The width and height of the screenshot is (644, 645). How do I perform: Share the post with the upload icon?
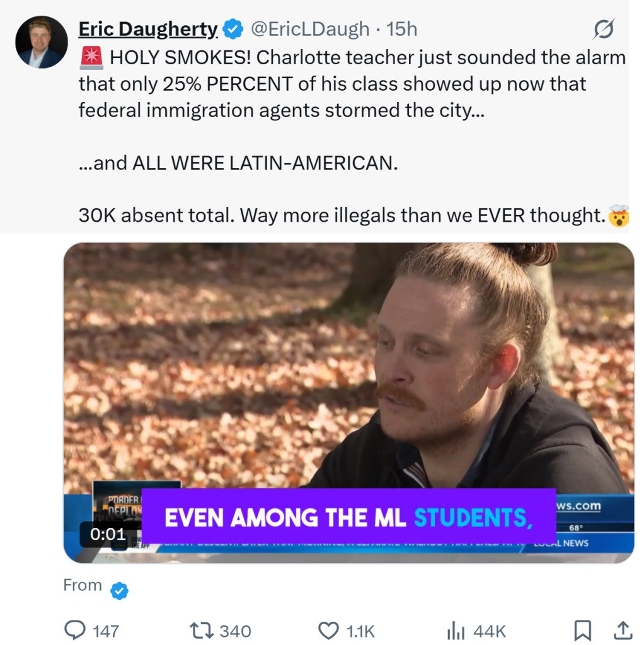623,631
